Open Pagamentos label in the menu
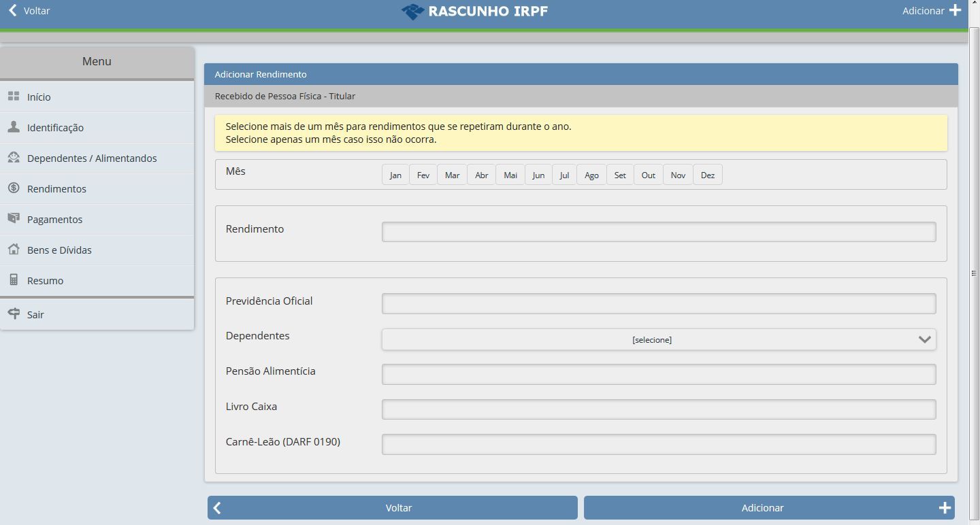Screen dimensions: 980x525 click(54, 220)
